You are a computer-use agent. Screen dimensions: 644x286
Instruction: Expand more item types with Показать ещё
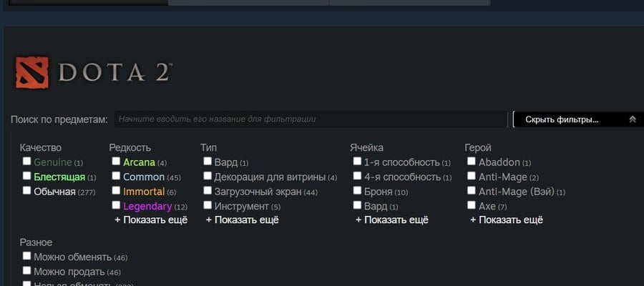click(243, 220)
